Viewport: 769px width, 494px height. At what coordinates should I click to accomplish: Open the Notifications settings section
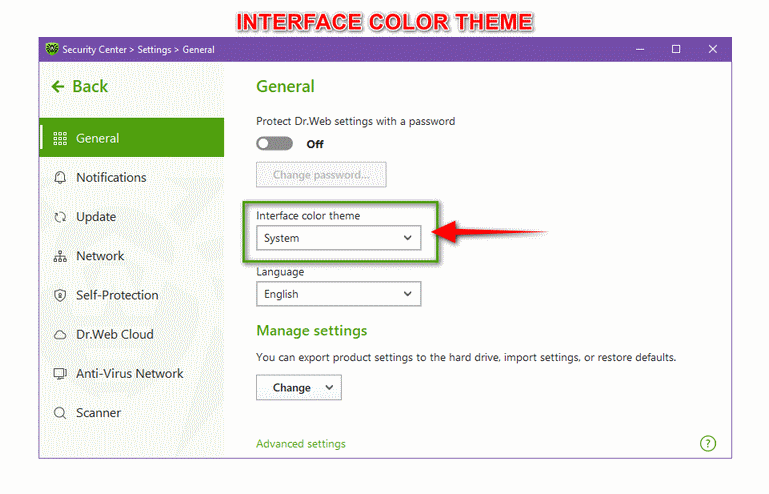click(x=131, y=178)
